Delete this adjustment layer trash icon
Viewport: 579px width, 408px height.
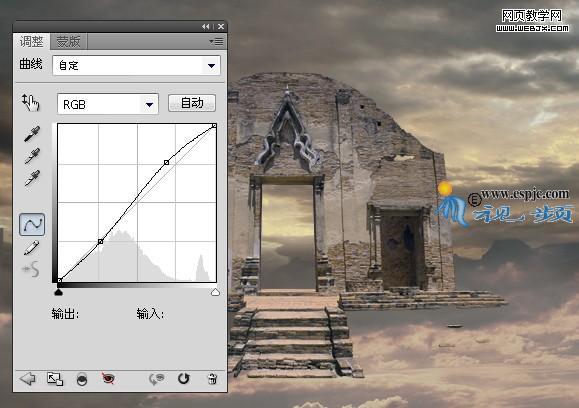[x=212, y=379]
